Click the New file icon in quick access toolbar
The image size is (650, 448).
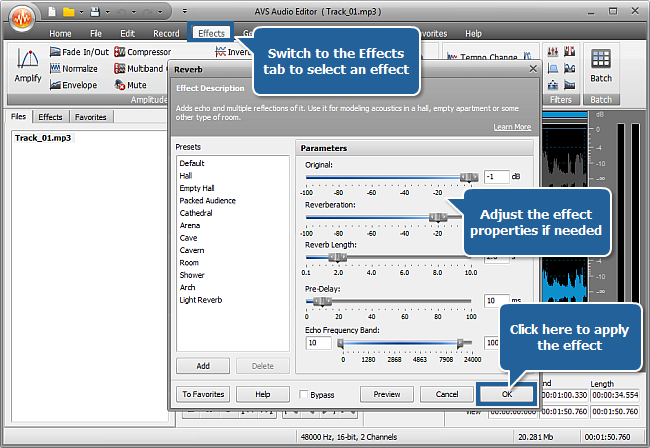pyautogui.click(x=52, y=12)
